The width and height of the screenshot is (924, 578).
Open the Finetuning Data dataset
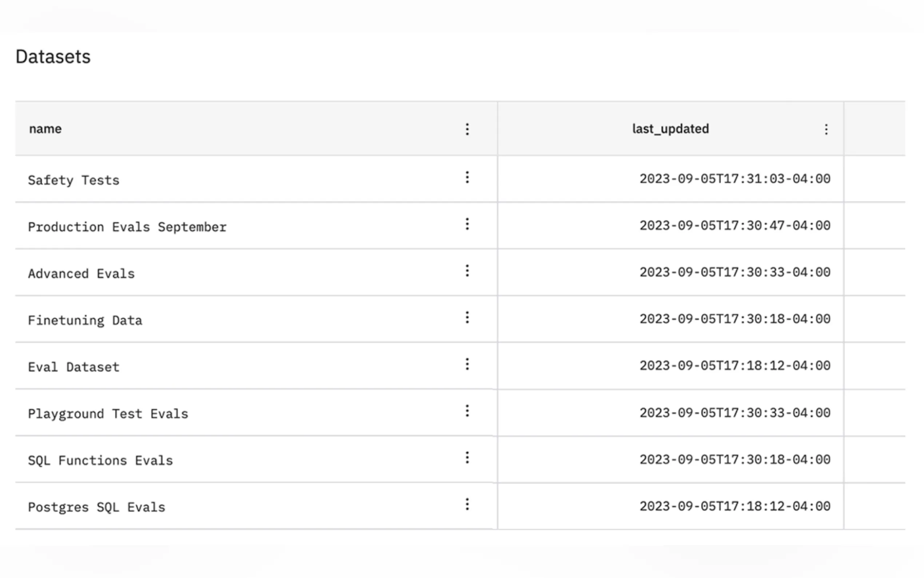(85, 320)
